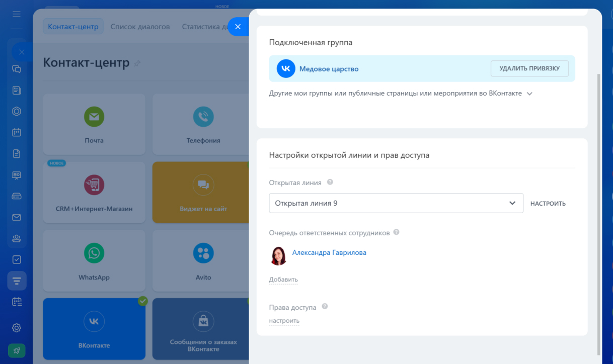The width and height of the screenshot is (613, 364).
Task: Open the CRM funnel icon in sidebar
Action: click(17, 281)
